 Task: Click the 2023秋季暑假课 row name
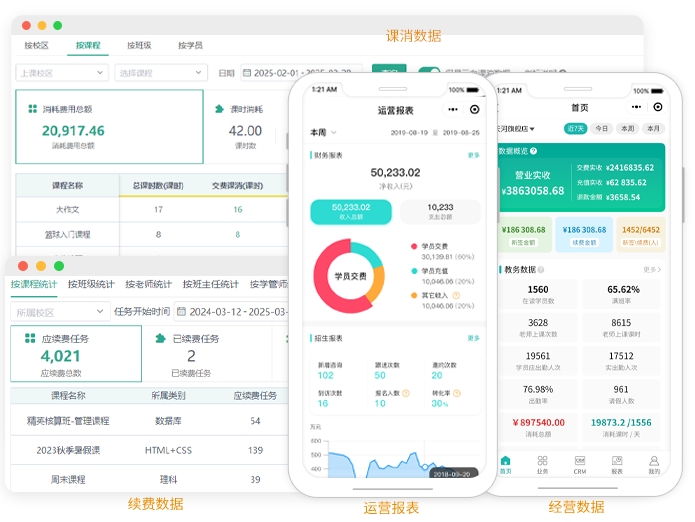pyautogui.click(x=68, y=450)
